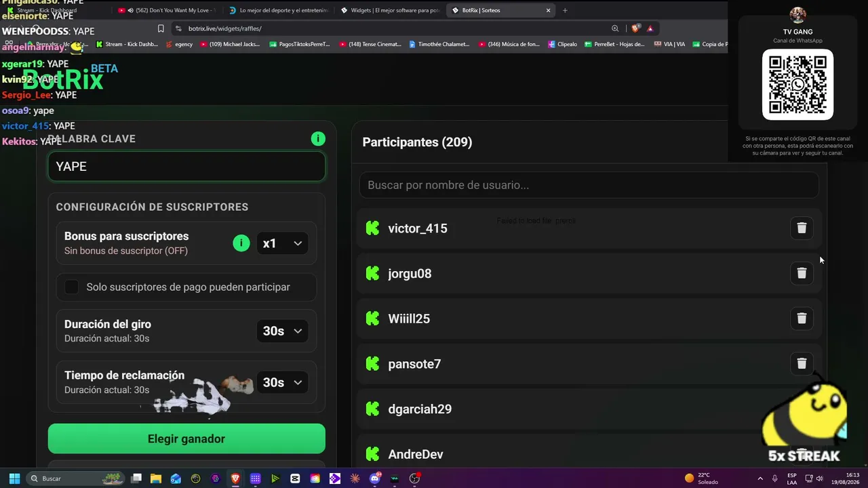The height and width of the screenshot is (488, 868).
Task: Open the VIA | VIA bookmark
Action: click(669, 44)
